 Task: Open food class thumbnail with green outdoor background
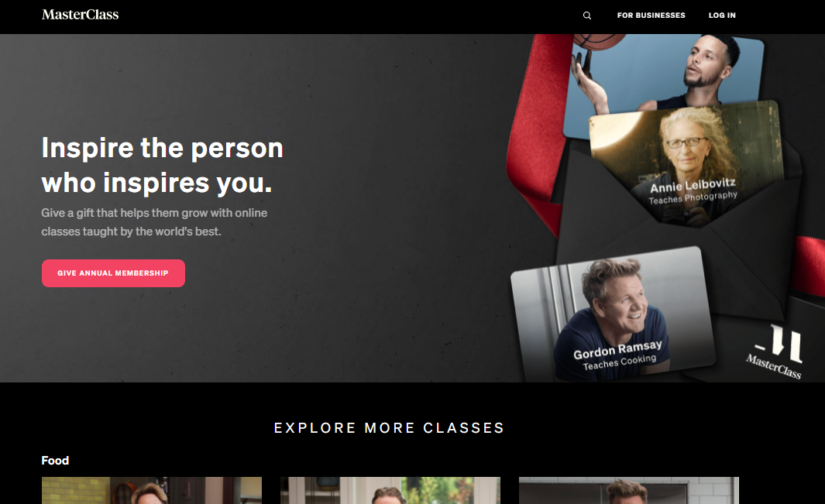pos(390,490)
